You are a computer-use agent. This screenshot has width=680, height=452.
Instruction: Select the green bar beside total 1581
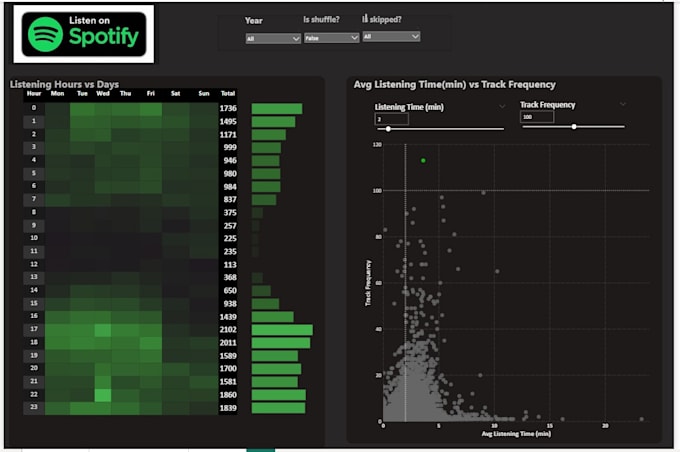[x=275, y=382]
